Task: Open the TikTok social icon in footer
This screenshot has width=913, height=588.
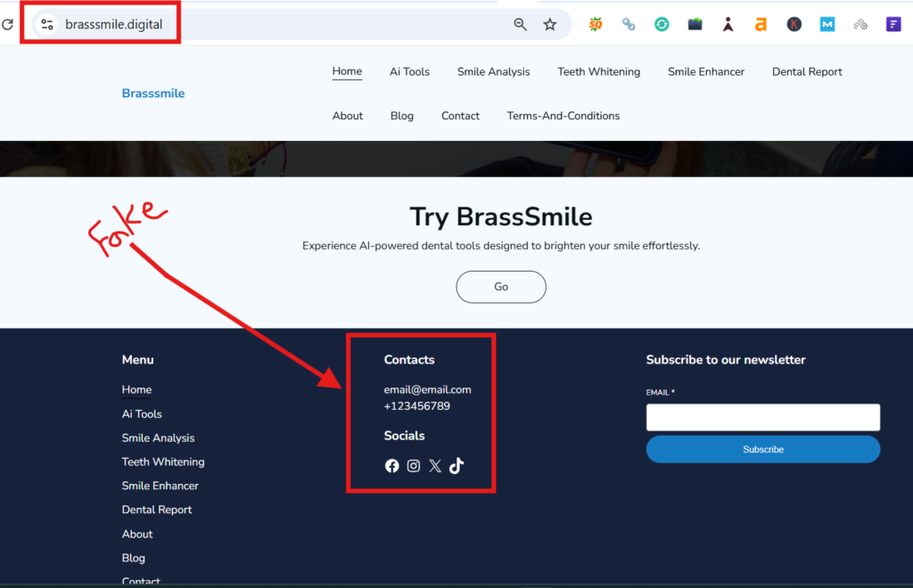Action: 456,466
